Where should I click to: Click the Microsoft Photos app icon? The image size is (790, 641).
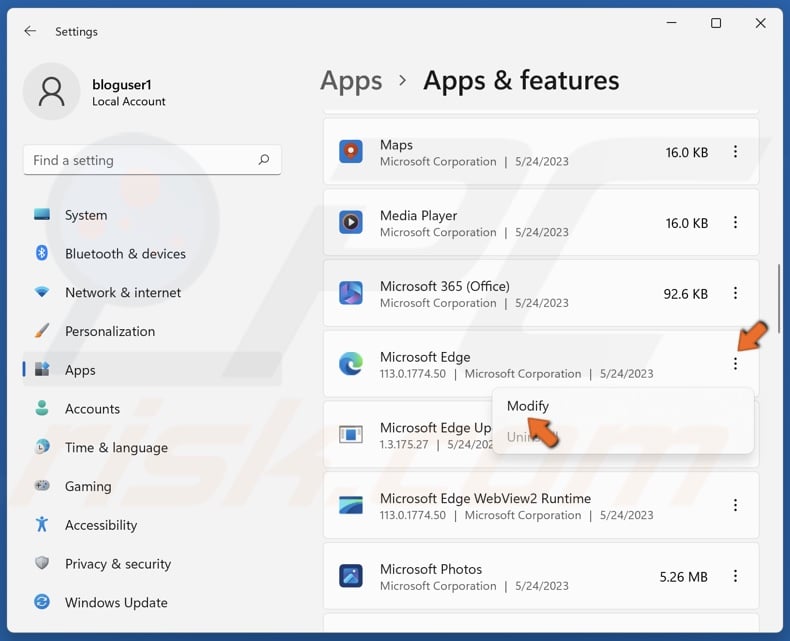pyautogui.click(x=351, y=576)
